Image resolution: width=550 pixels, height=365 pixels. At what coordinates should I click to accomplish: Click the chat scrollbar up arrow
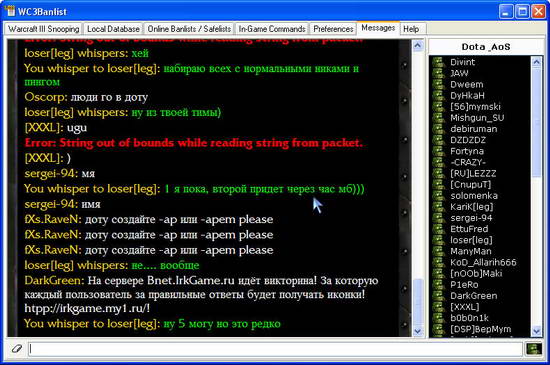418,46
